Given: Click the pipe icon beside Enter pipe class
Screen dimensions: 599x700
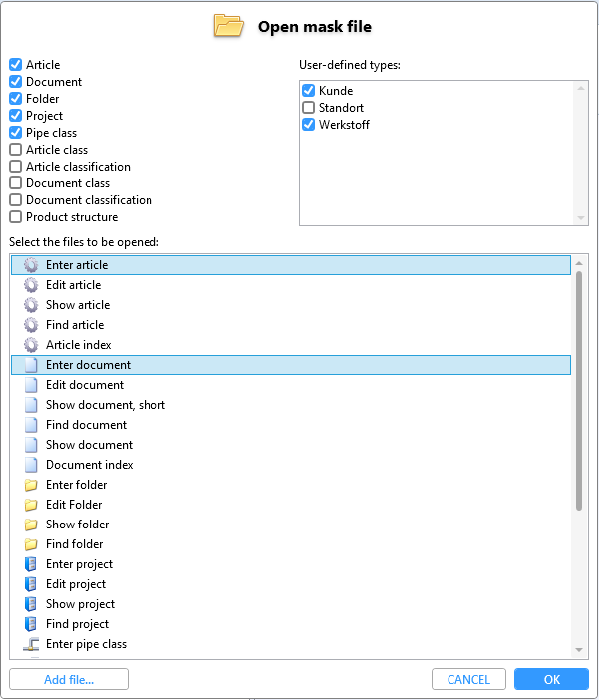Looking at the screenshot, I should pyautogui.click(x=31, y=644).
